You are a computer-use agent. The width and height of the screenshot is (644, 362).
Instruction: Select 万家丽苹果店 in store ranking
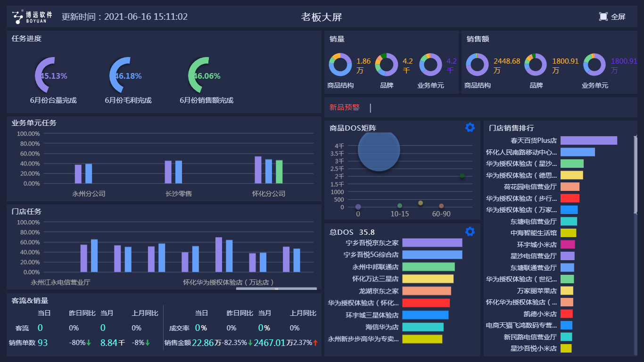point(537,291)
